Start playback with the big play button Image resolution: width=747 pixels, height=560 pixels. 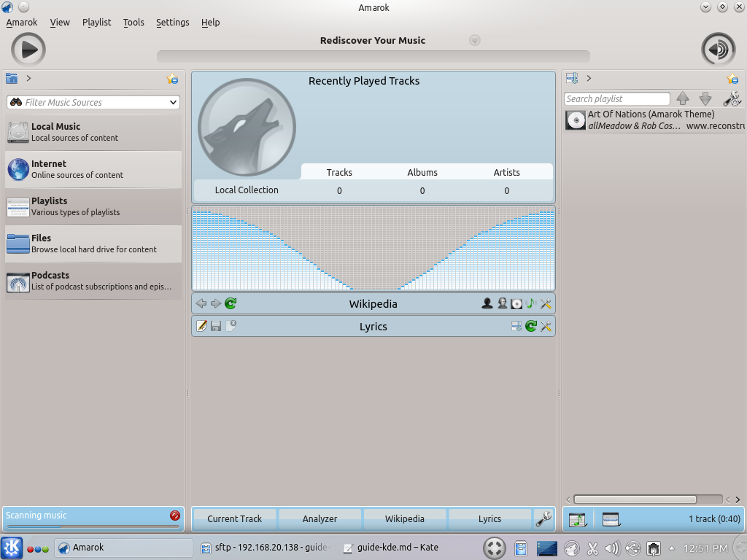click(28, 49)
